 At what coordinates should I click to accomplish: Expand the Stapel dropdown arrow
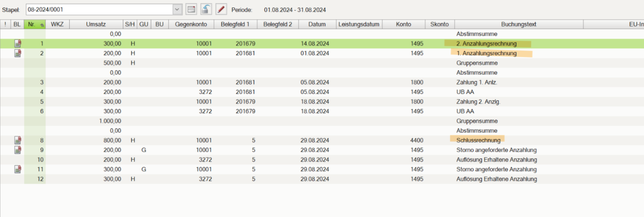[x=177, y=9]
